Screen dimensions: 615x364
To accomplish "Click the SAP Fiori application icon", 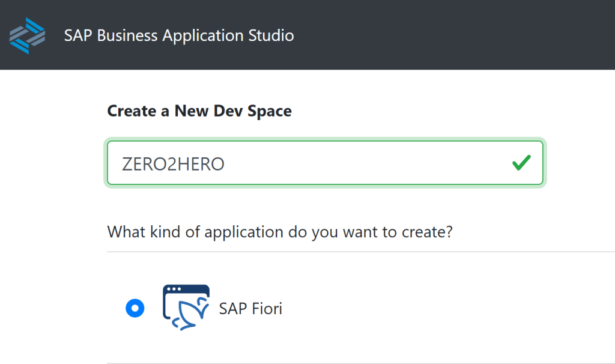I will coord(186,308).
